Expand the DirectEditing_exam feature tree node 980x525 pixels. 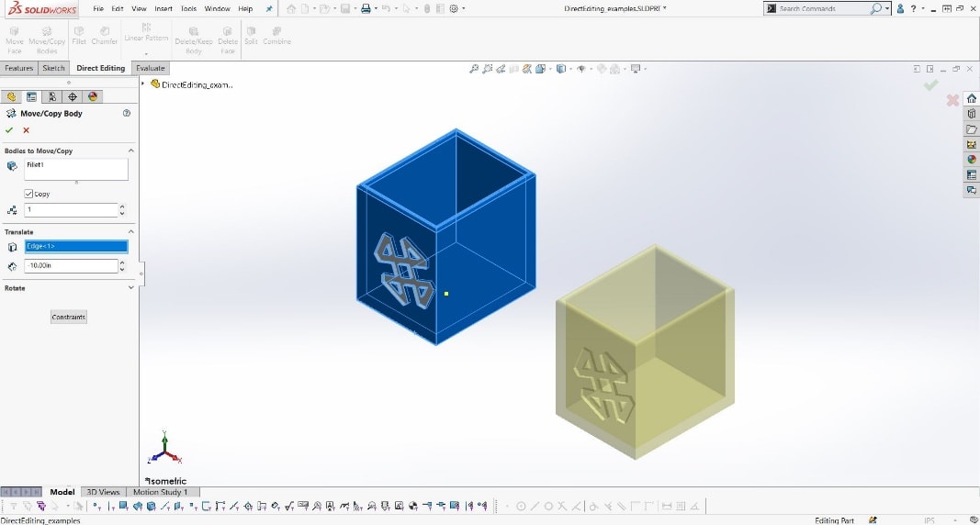[x=143, y=84]
